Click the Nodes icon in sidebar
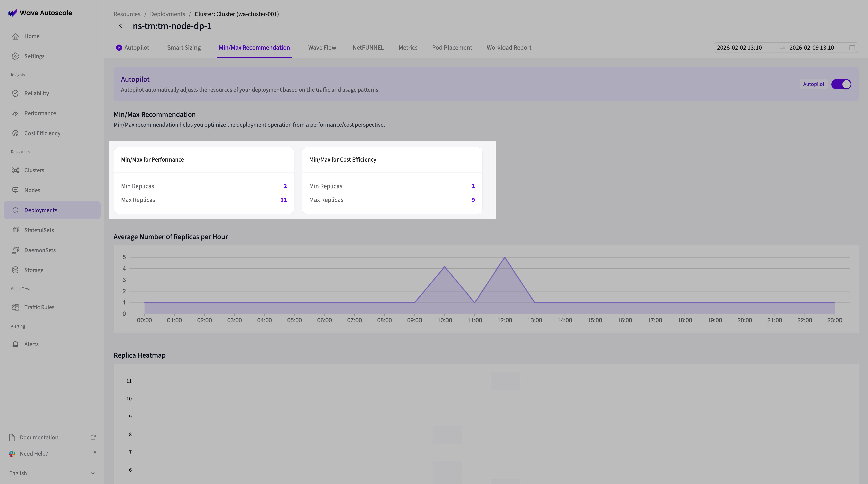The height and width of the screenshot is (484, 868). (x=15, y=190)
